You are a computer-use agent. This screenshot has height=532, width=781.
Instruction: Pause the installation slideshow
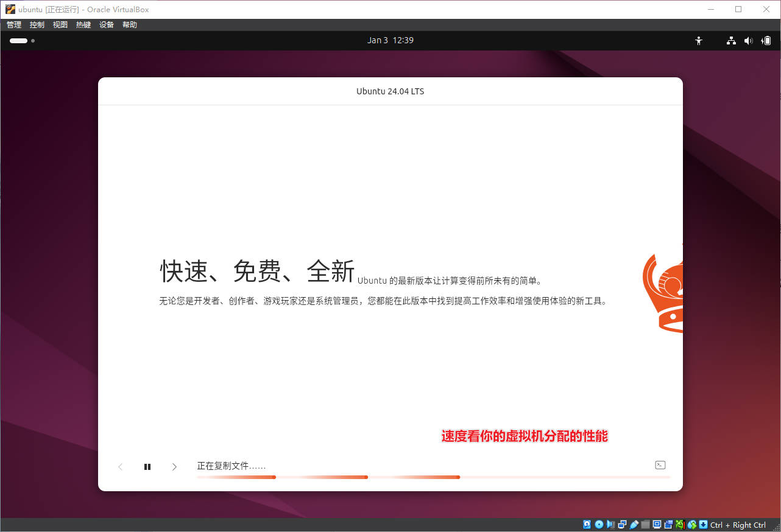pyautogui.click(x=147, y=467)
